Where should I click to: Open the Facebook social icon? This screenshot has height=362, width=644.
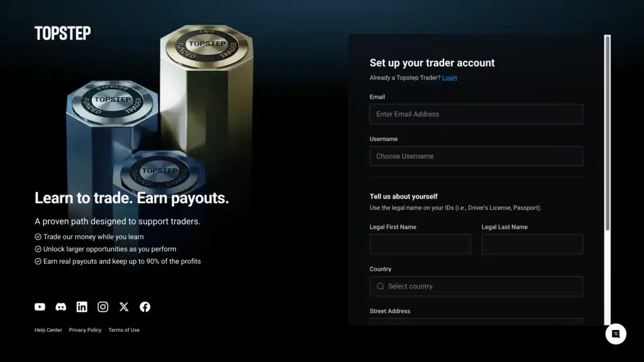145,307
